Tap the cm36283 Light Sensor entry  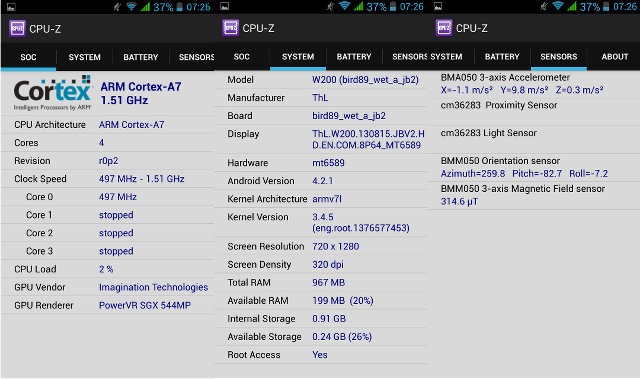pos(534,140)
